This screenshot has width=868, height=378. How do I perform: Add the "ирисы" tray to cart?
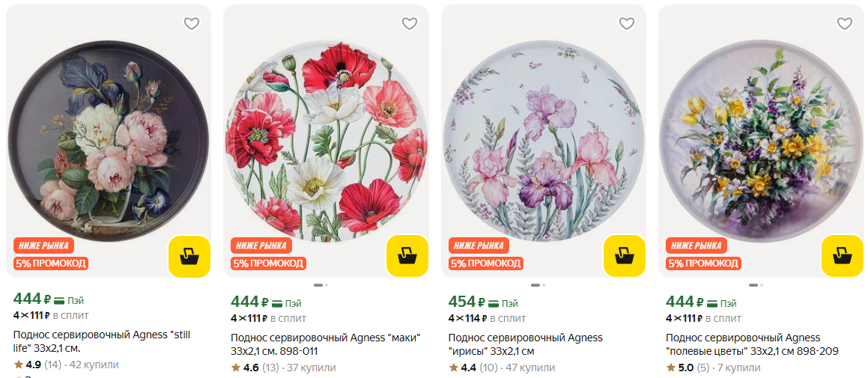tap(624, 257)
